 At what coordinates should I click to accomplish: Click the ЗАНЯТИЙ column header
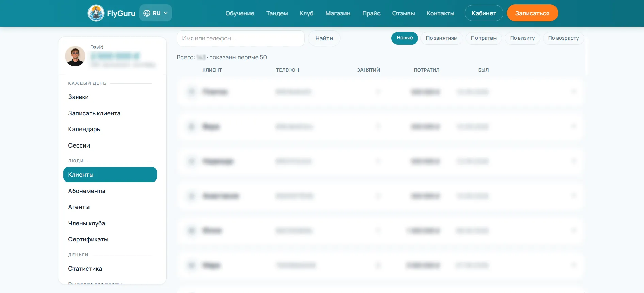368,70
